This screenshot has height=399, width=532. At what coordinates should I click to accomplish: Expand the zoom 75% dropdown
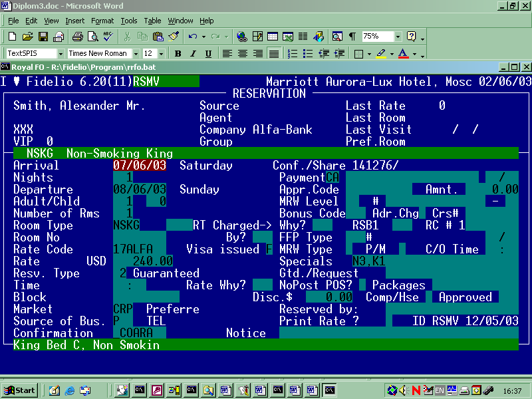(x=398, y=37)
